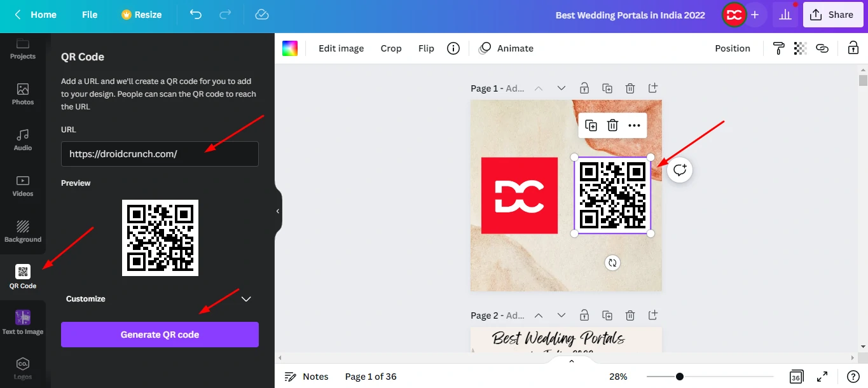868x388 pixels.
Task: Click the URL input field
Action: (x=160, y=154)
